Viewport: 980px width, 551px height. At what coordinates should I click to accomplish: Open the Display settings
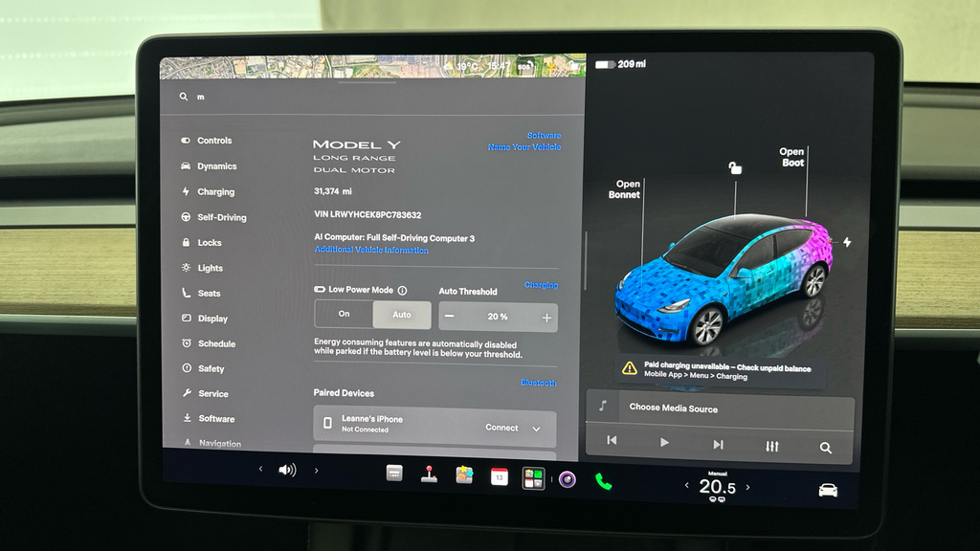pos(205,318)
